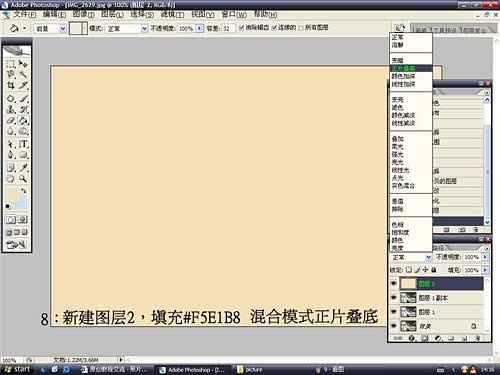Enable the all layers checkbox

pos(301,28)
